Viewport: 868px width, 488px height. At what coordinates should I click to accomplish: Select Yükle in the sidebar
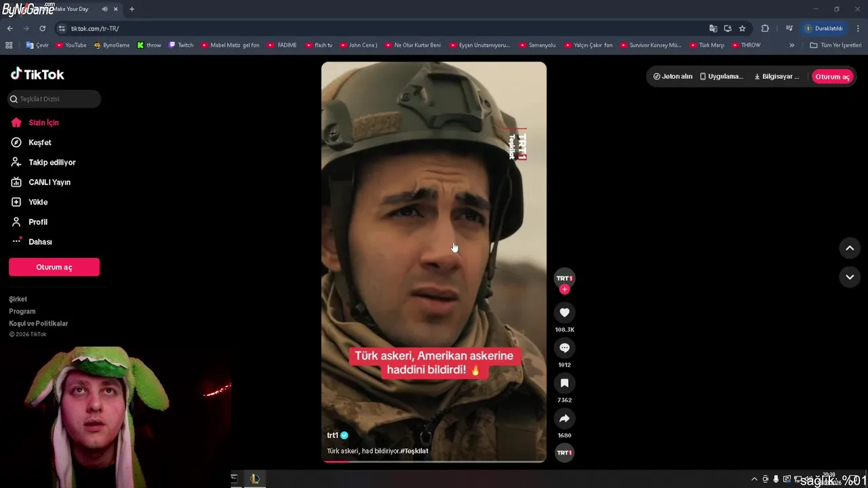(x=29, y=202)
